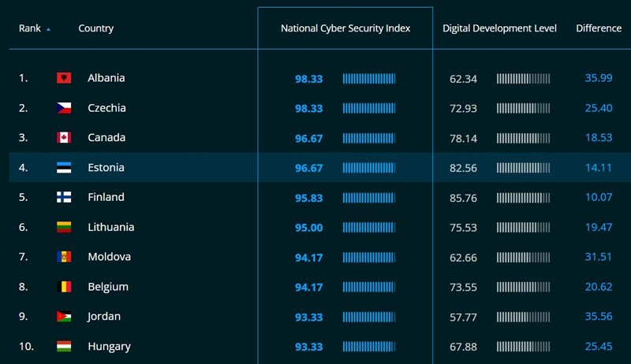Open the Hungary country name link
This screenshot has width=631, height=364.
109,347
